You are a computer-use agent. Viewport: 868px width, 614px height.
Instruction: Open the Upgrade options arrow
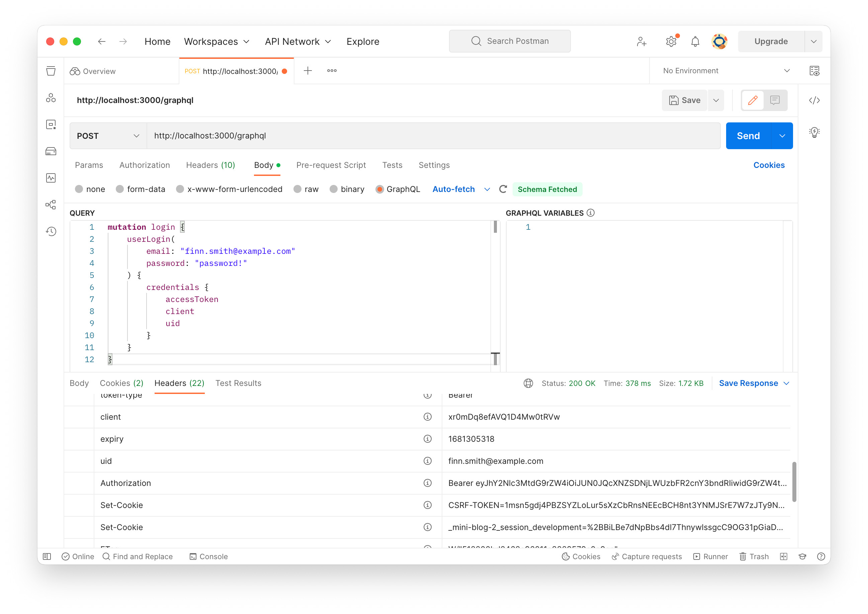pyautogui.click(x=813, y=41)
